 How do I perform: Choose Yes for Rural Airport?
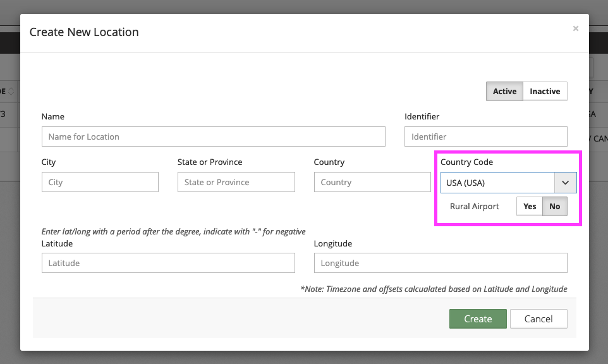point(529,206)
